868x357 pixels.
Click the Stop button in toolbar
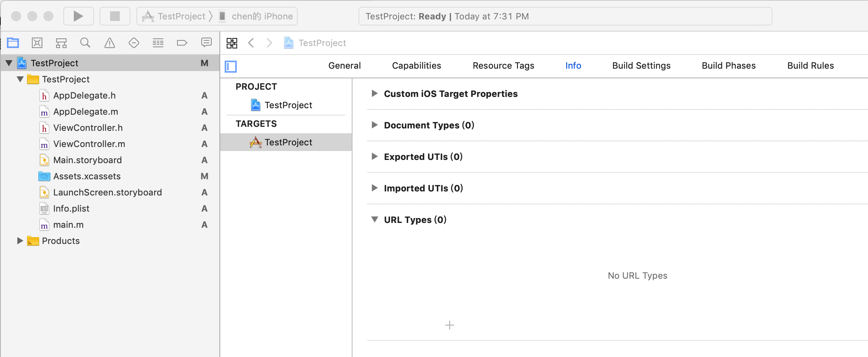[115, 16]
